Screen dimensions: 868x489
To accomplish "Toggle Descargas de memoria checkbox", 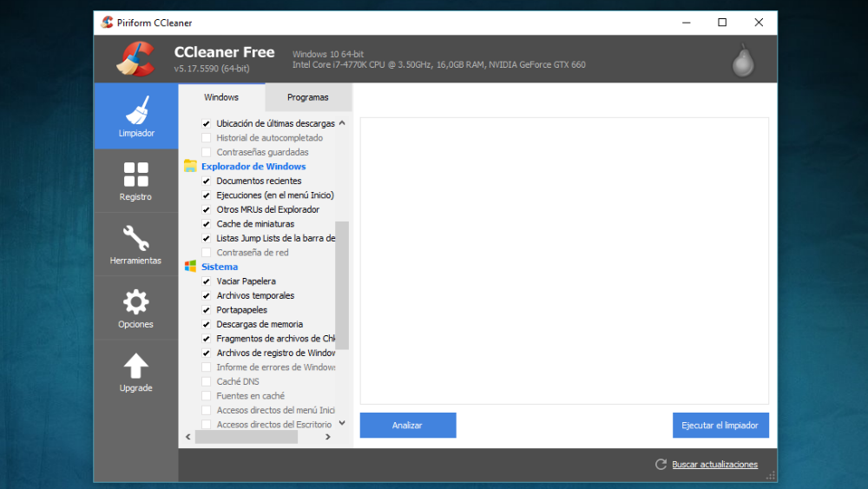I will 207,325.
